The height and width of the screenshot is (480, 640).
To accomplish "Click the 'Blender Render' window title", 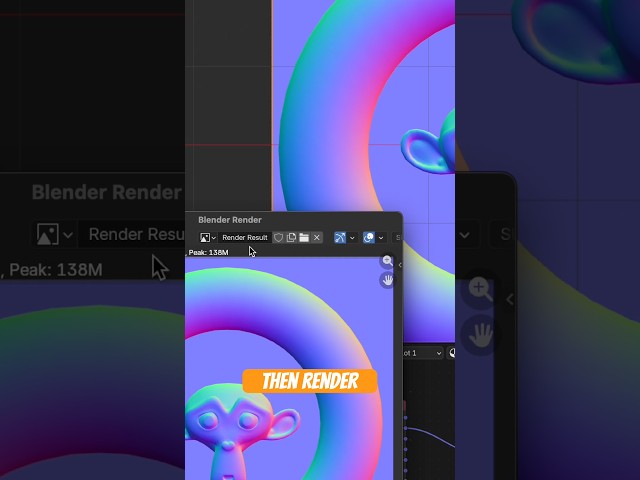I will [x=230, y=220].
